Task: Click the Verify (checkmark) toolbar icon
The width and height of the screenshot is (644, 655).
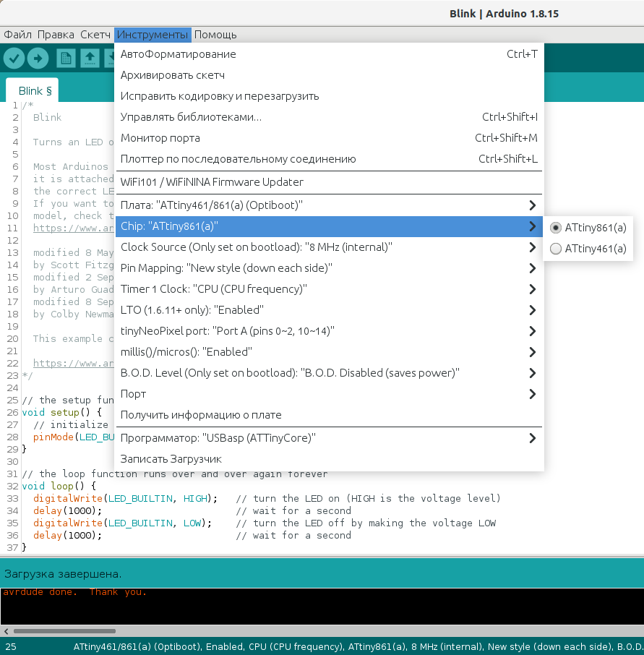Action: click(14, 58)
